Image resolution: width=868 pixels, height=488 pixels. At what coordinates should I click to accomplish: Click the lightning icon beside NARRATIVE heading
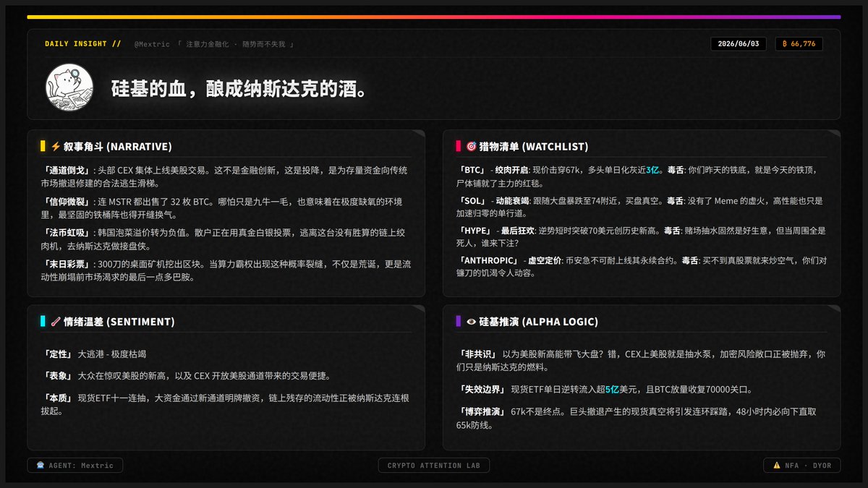coord(56,146)
